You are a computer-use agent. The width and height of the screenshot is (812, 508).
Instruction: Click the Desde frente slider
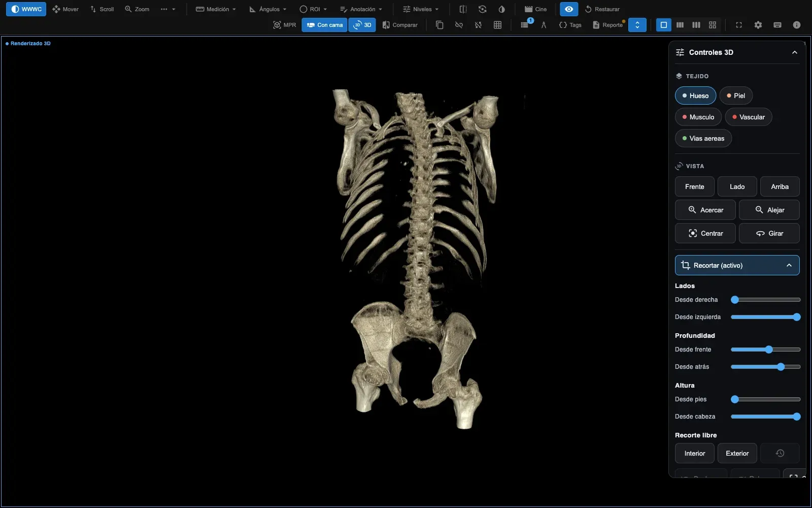click(766, 350)
